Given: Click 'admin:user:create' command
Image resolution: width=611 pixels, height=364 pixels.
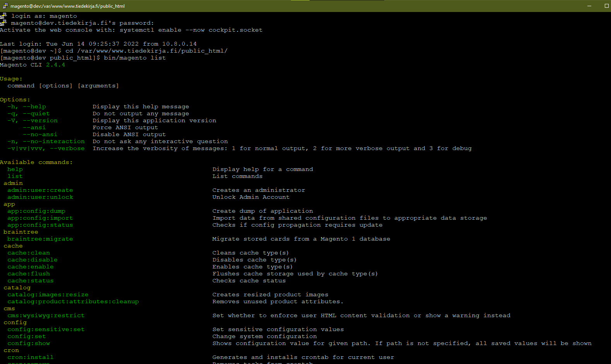Looking at the screenshot, I should 40,190.
